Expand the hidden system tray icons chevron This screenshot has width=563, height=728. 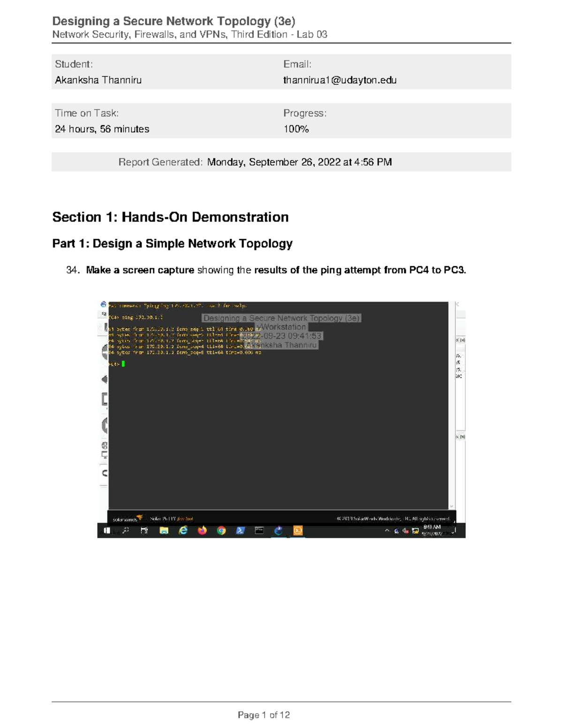point(387,531)
